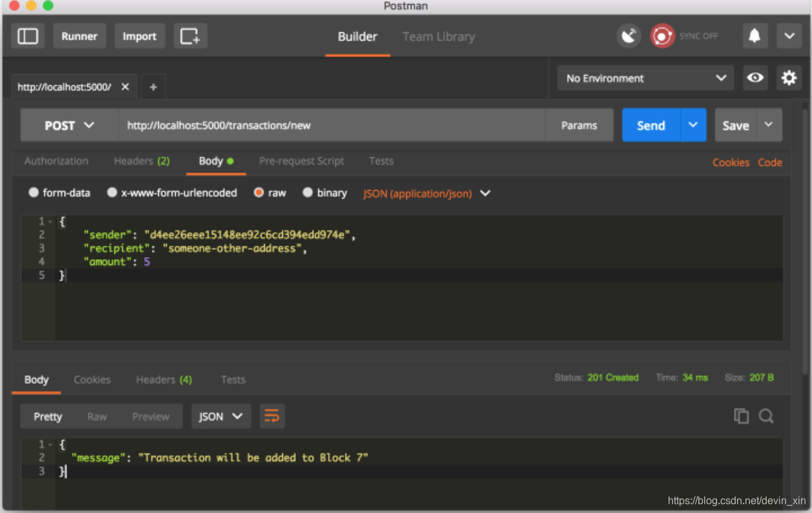Open the request Body tab
Viewport: 812px width, 513px height.
[216, 161]
